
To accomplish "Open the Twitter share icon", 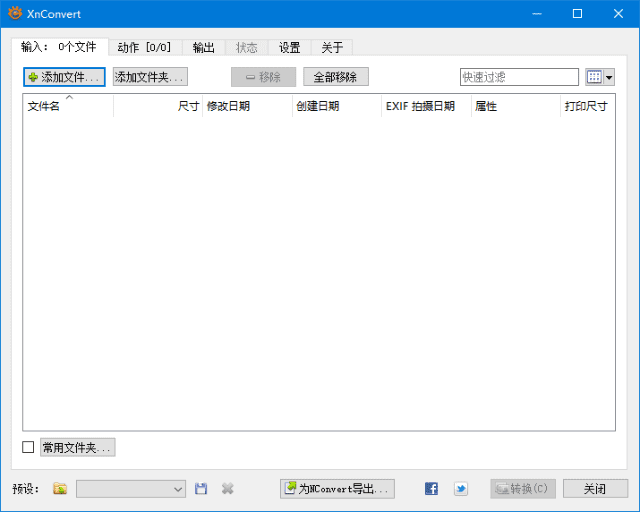I will pyautogui.click(x=460, y=489).
